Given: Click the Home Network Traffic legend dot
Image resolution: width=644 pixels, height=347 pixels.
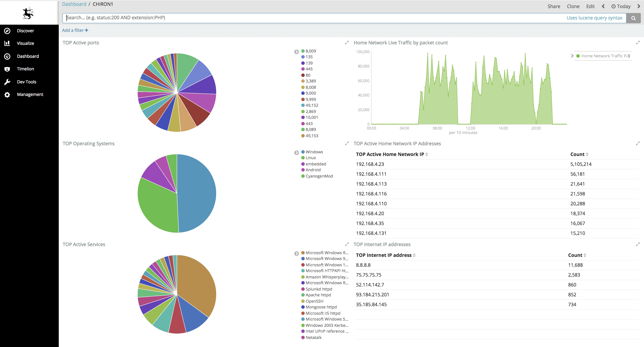Looking at the screenshot, I should click(578, 56).
